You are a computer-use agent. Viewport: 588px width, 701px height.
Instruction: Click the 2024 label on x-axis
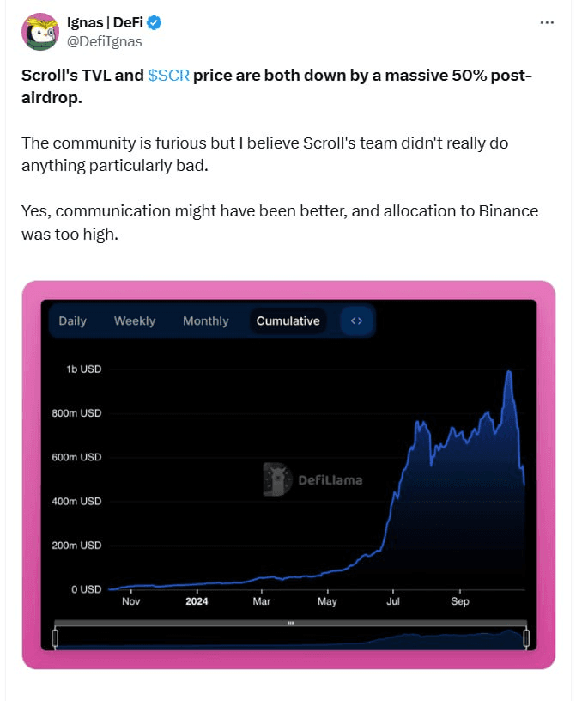197,601
